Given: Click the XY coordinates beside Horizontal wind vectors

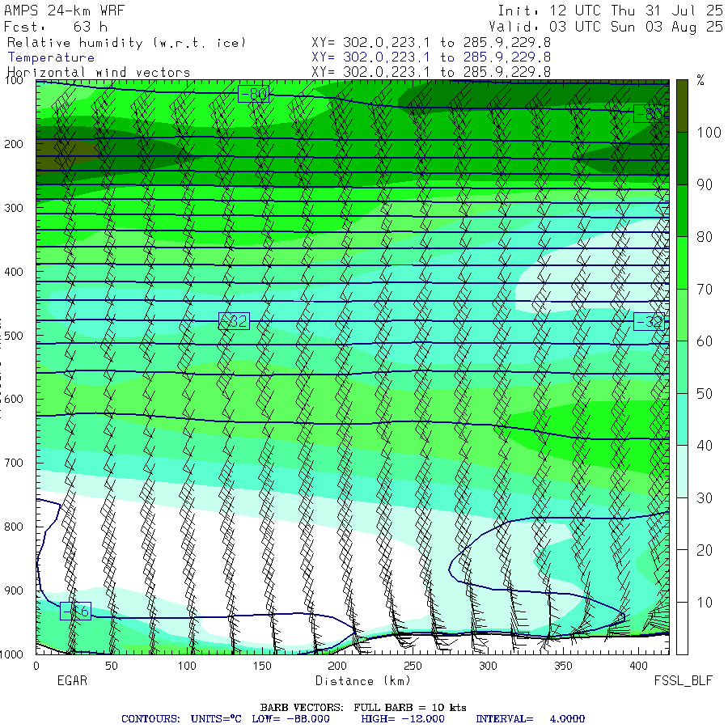Looking at the screenshot, I should (431, 72).
